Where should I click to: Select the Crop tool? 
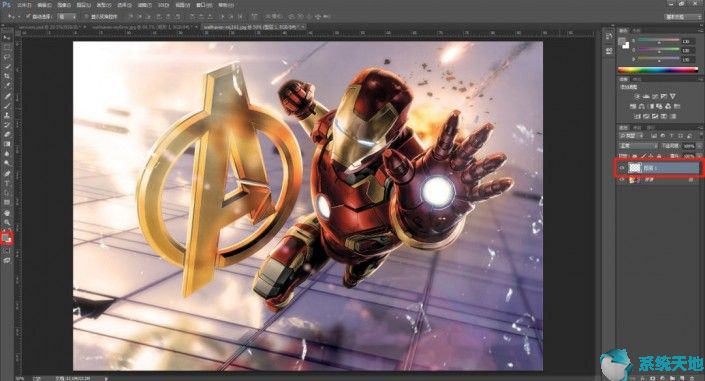[7, 76]
